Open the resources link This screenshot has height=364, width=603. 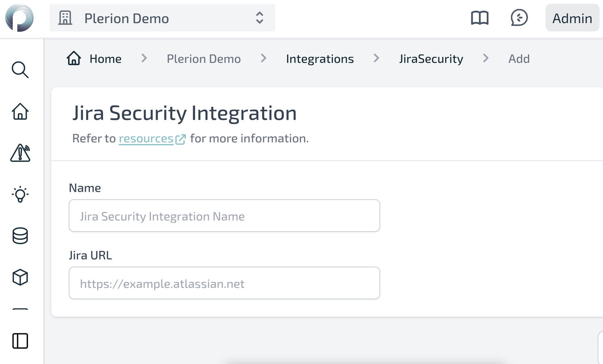pyautogui.click(x=146, y=139)
